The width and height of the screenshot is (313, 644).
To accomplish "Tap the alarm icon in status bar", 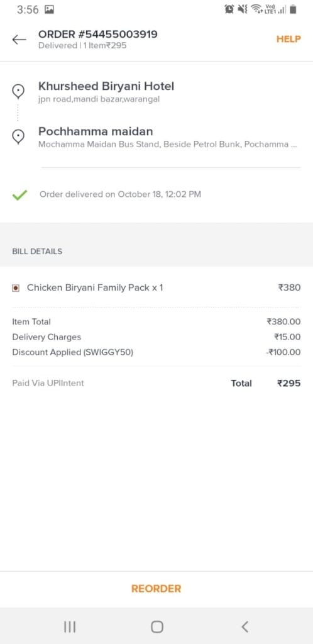I will click(229, 9).
